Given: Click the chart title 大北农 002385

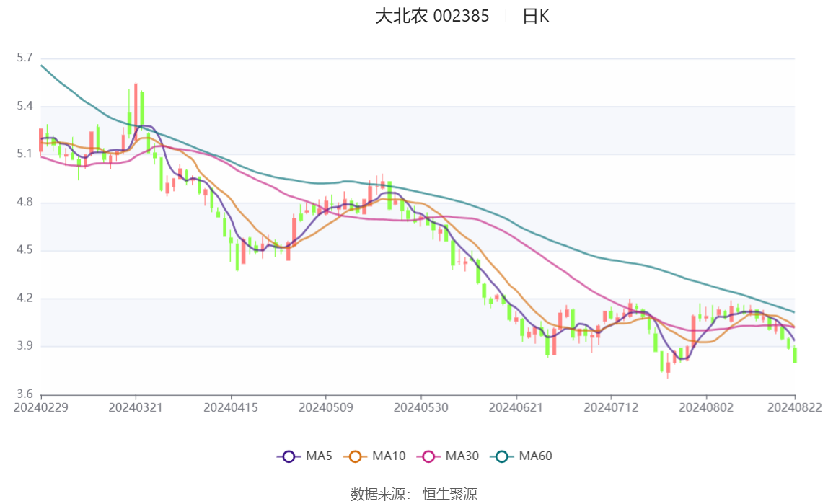Looking at the screenshot, I should pyautogui.click(x=432, y=16).
